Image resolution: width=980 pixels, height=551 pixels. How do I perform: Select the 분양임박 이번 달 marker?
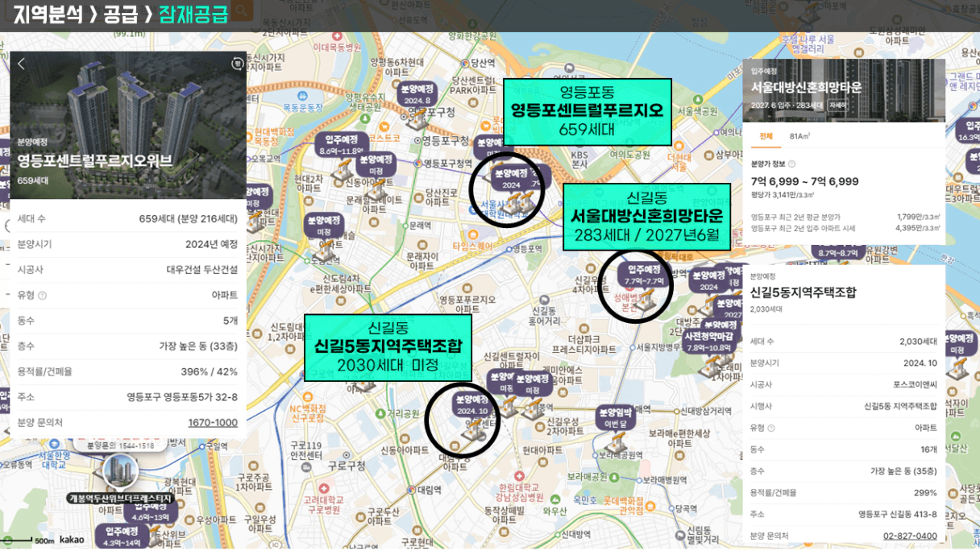pos(617,418)
